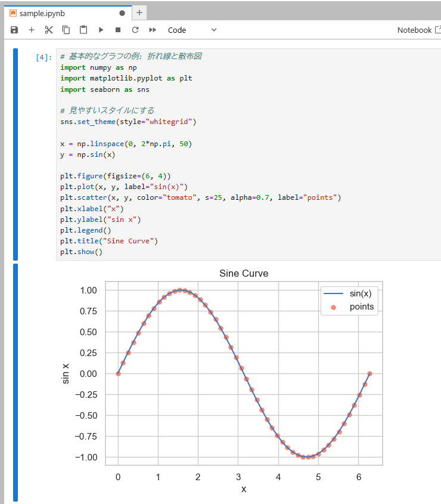The height and width of the screenshot is (504, 441).
Task: Open a new tab with plus button
Action: click(139, 13)
